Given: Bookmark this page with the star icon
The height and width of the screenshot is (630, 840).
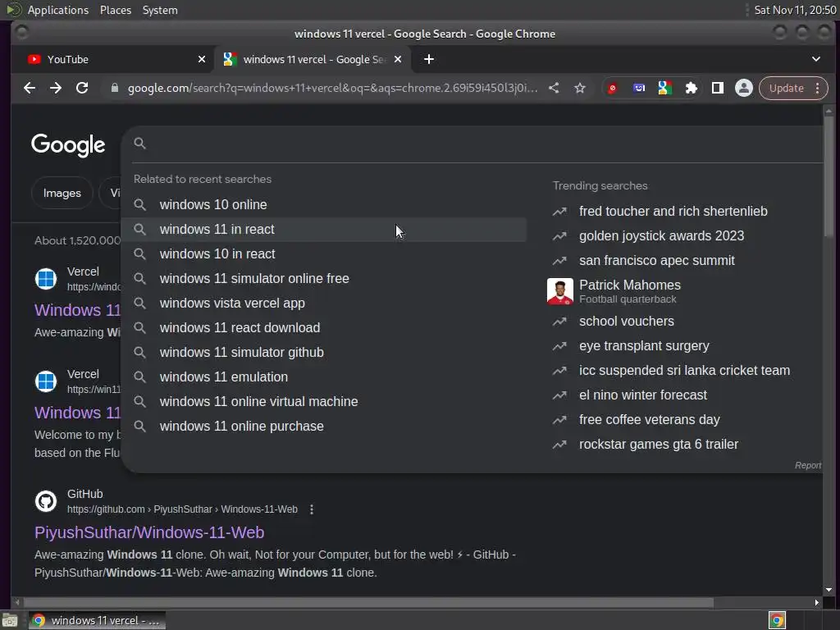Looking at the screenshot, I should 580,88.
